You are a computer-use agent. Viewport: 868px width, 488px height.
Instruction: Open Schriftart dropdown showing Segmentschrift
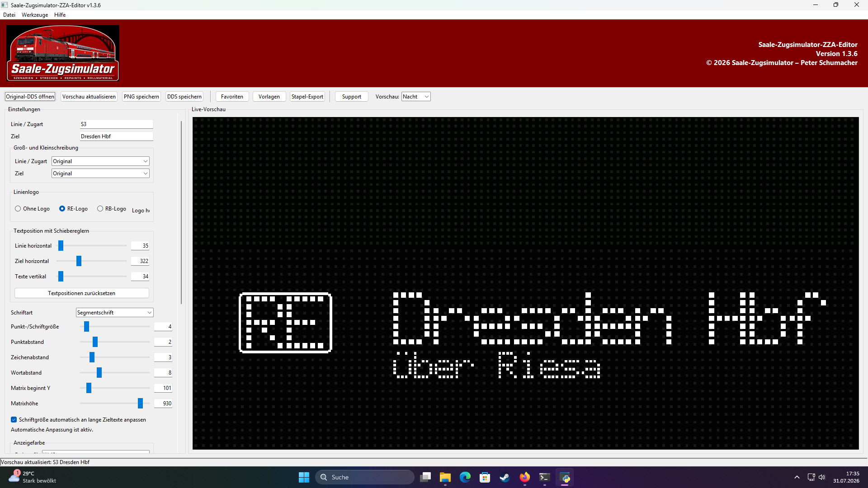coord(114,313)
